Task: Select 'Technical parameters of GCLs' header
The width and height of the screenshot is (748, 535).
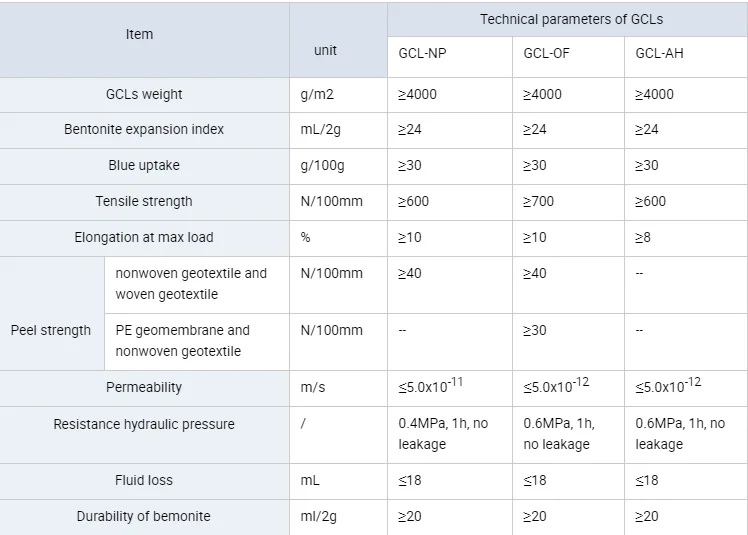Action: pyautogui.click(x=571, y=19)
